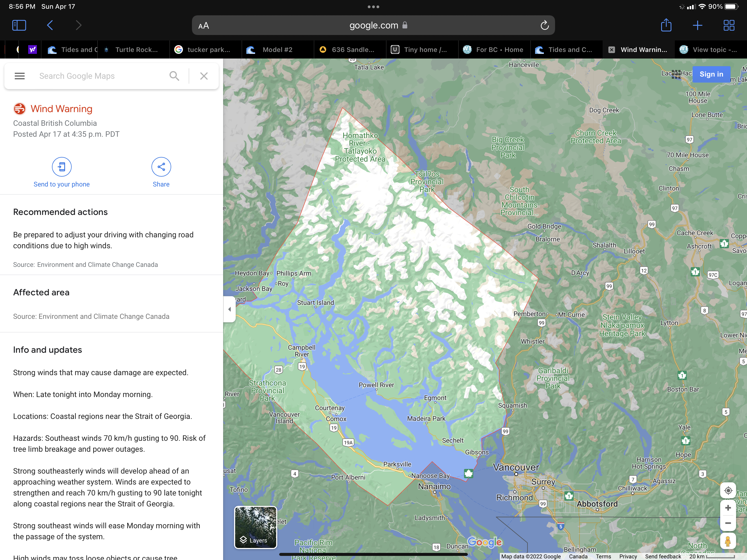Click Send feedback in the map footer

click(x=663, y=556)
